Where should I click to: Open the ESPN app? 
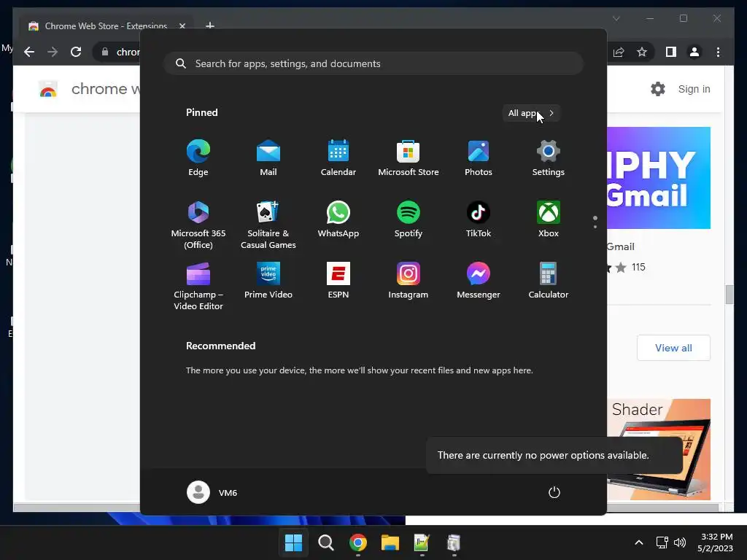tap(338, 281)
